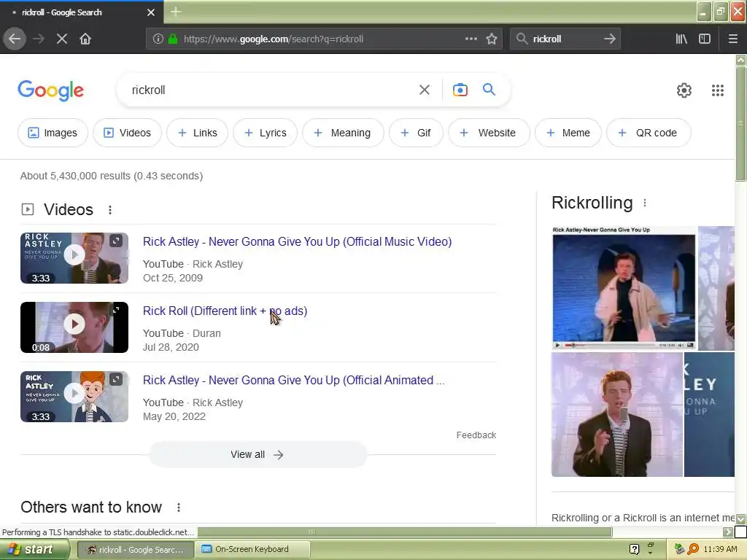Open the browser home page

[x=85, y=39]
